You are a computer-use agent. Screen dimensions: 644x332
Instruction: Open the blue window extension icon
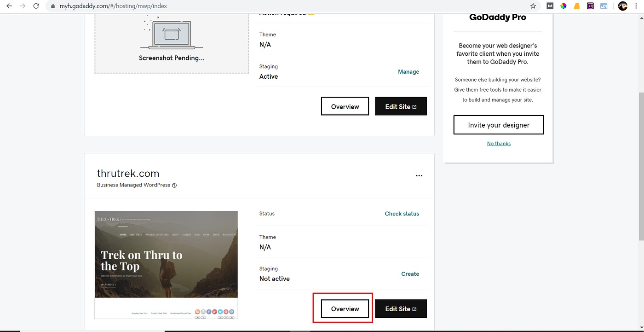coord(604,6)
